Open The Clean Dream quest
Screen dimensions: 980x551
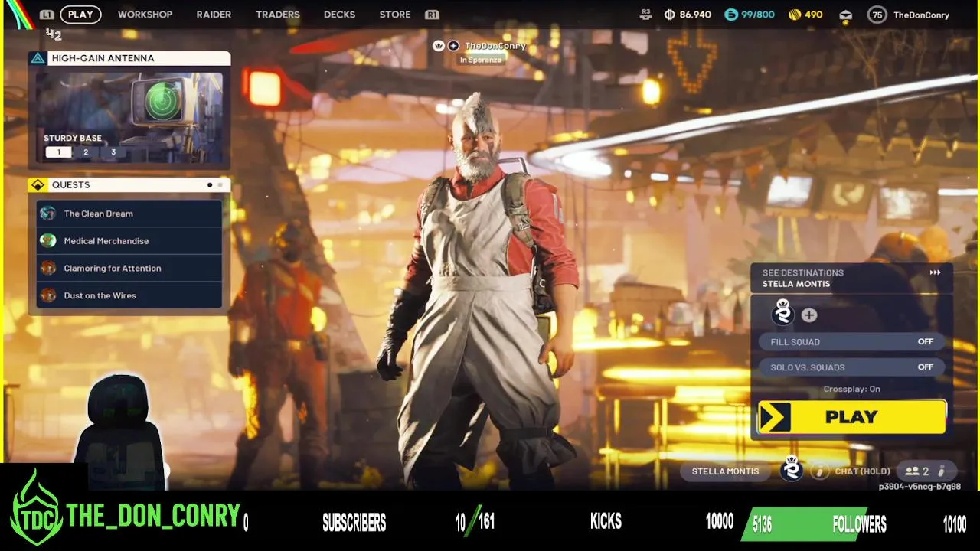pyautogui.click(x=129, y=214)
